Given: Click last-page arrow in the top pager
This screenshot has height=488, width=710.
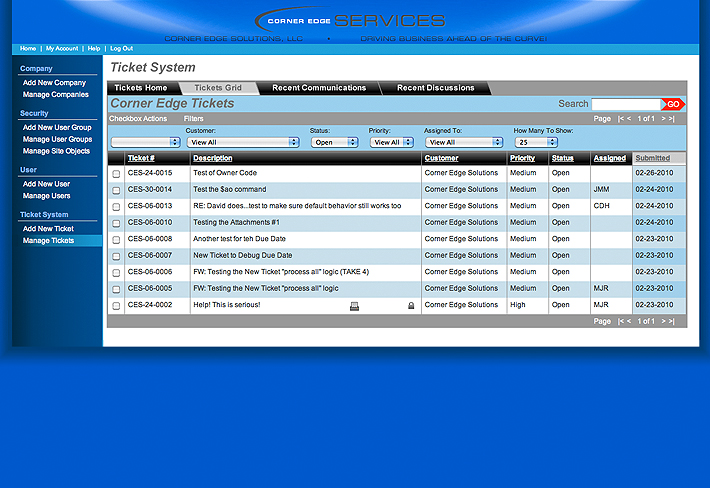Looking at the screenshot, I should point(672,119).
